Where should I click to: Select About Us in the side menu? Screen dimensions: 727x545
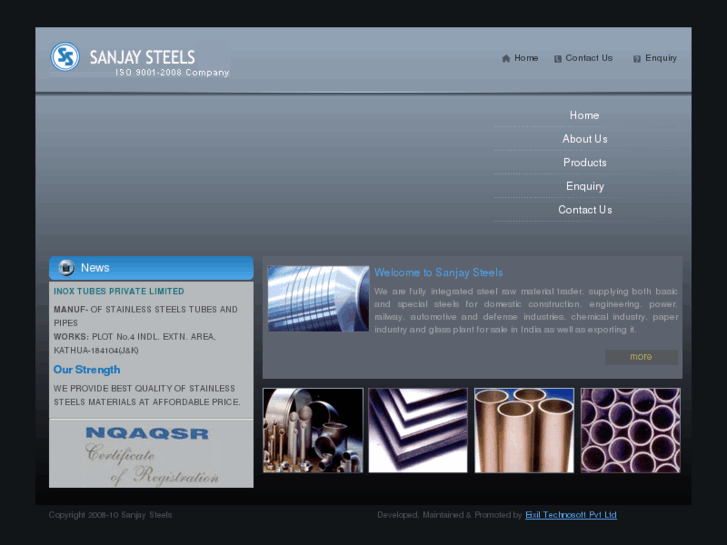click(585, 139)
